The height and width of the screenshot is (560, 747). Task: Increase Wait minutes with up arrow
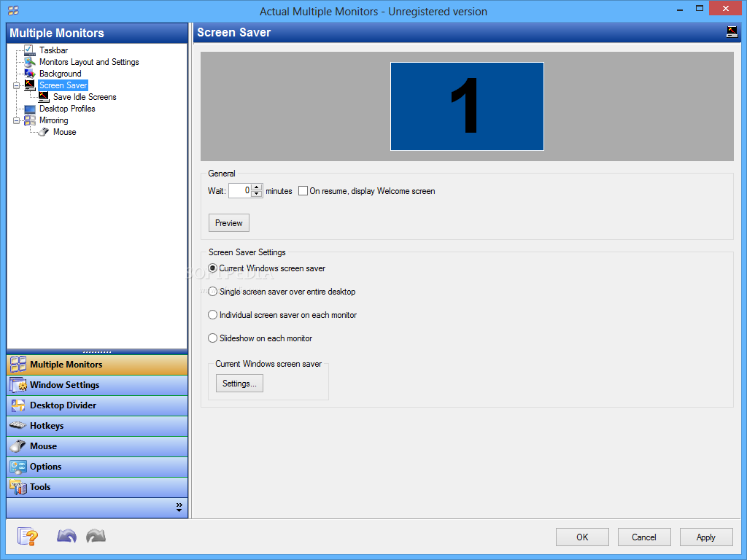point(257,187)
